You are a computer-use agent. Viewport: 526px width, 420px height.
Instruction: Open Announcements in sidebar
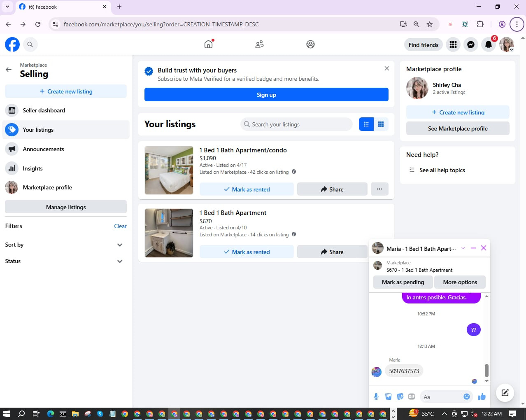click(66, 149)
